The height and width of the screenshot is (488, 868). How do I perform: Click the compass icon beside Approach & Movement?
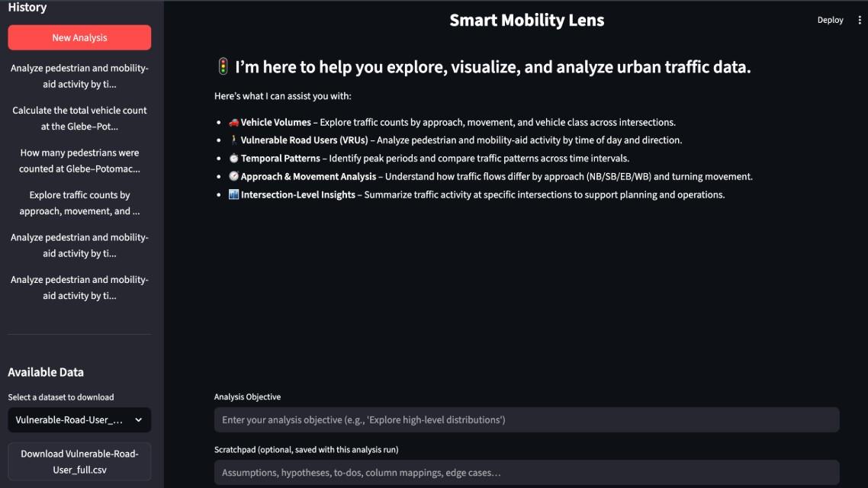tap(233, 177)
